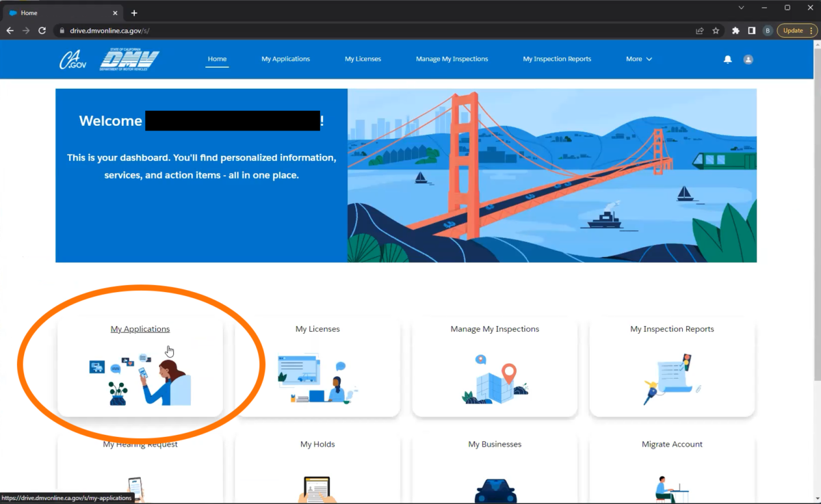Reload the page with the refresh icon

tap(42, 30)
